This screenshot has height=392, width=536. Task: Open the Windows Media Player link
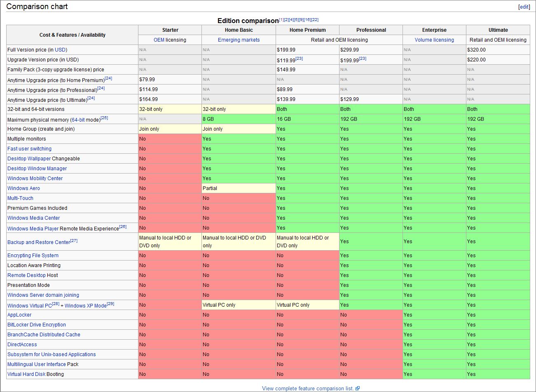point(33,229)
